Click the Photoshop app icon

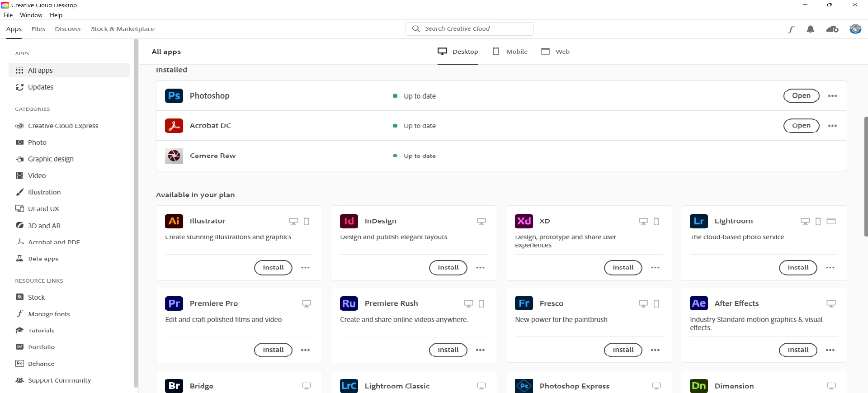(174, 96)
